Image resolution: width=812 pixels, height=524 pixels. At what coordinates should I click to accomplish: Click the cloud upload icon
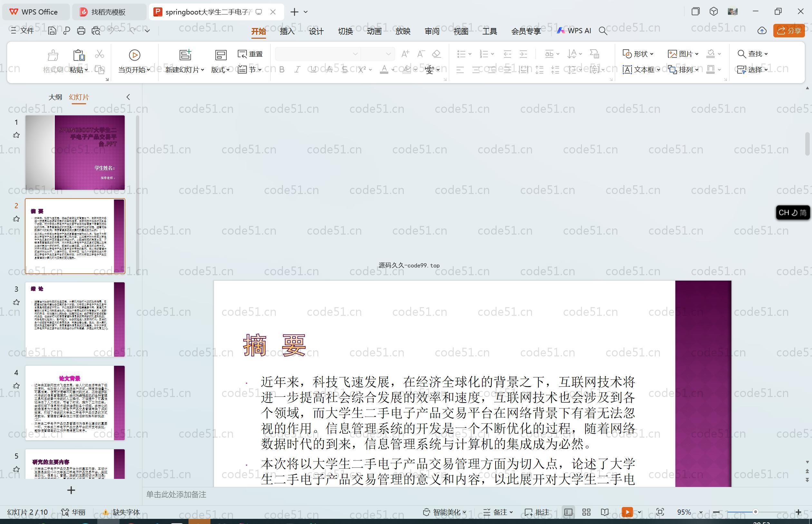click(x=762, y=31)
